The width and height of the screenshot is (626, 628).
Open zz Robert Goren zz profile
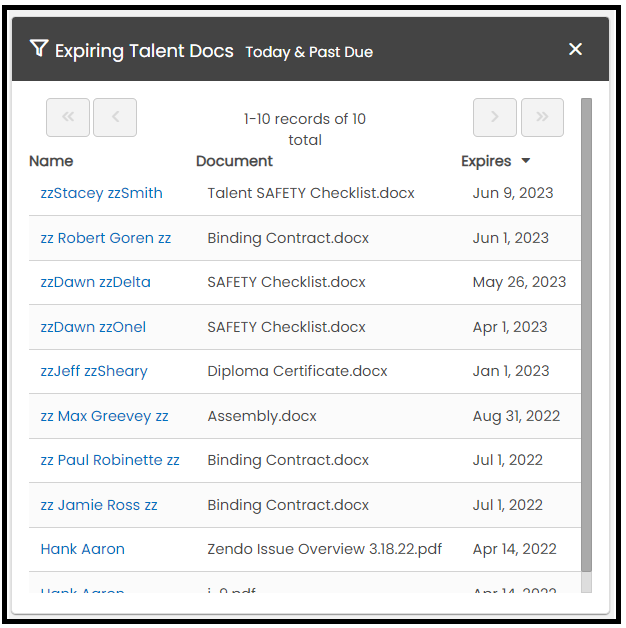[105, 238]
